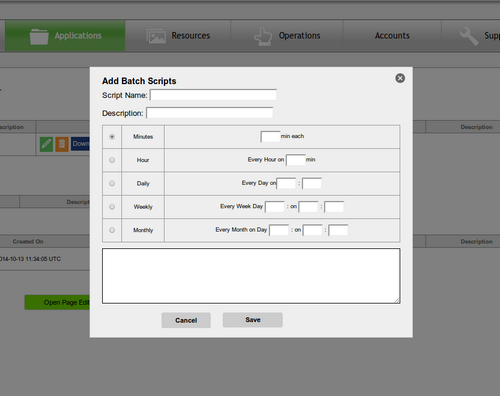This screenshot has height=396, width=500.
Task: Cancel the batch script dialog
Action: pyautogui.click(x=186, y=320)
